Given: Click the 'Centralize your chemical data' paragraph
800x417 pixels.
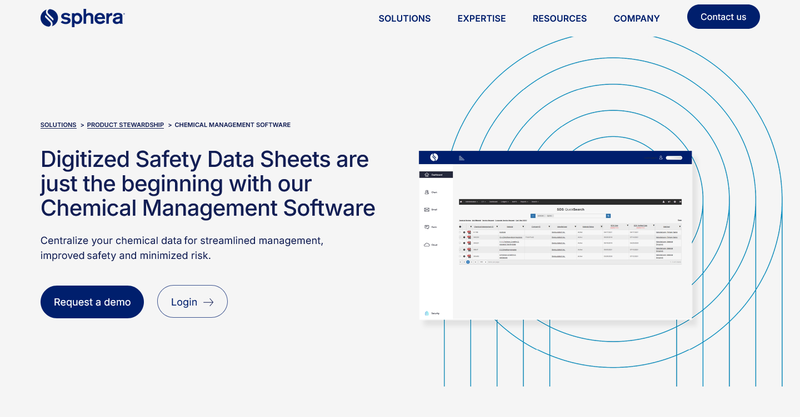Looking at the screenshot, I should coord(182,248).
